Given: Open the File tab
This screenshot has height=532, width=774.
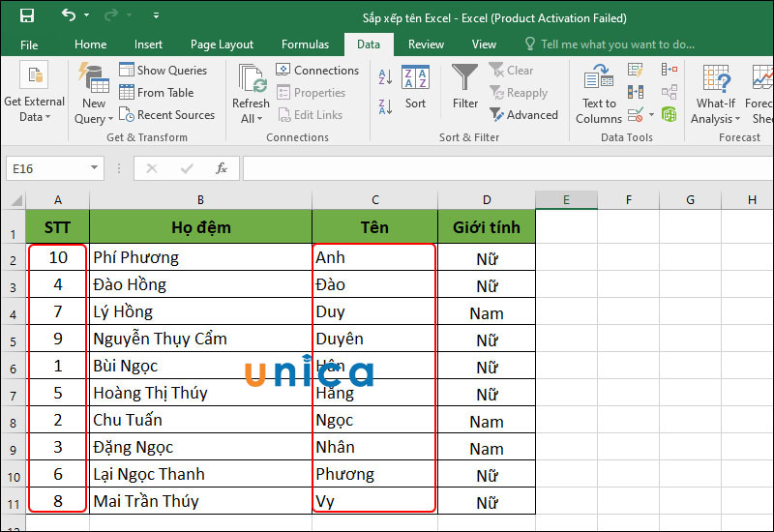Looking at the screenshot, I should point(29,44).
